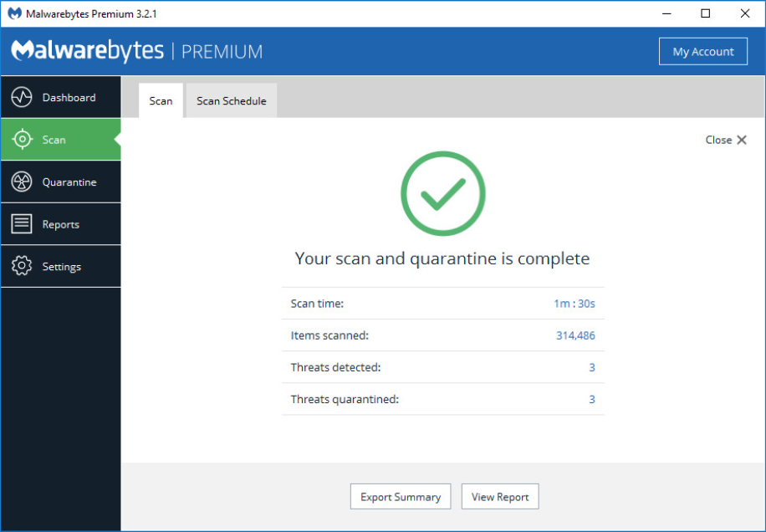Click the Threats quarantined count
The height and width of the screenshot is (532, 766).
click(x=592, y=399)
